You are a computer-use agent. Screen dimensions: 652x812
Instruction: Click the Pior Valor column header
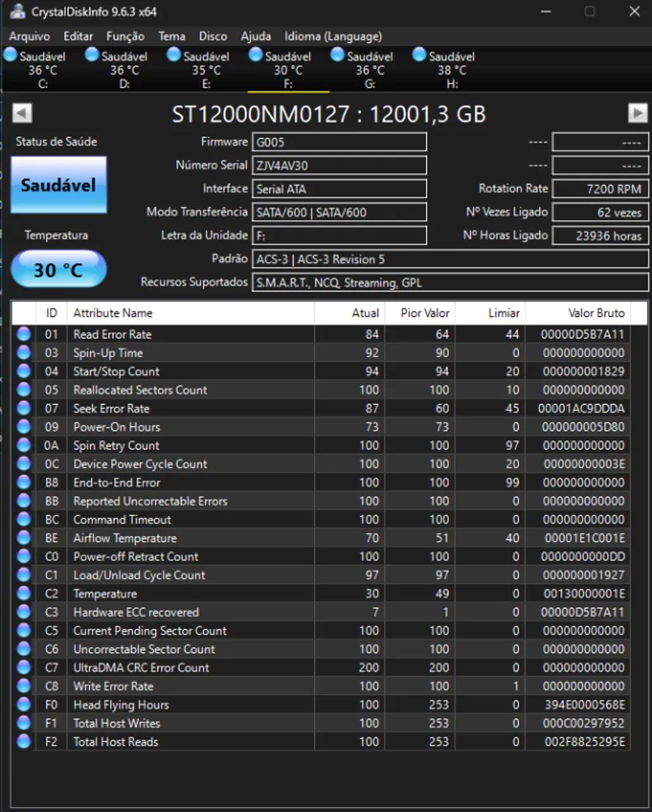coord(420,313)
